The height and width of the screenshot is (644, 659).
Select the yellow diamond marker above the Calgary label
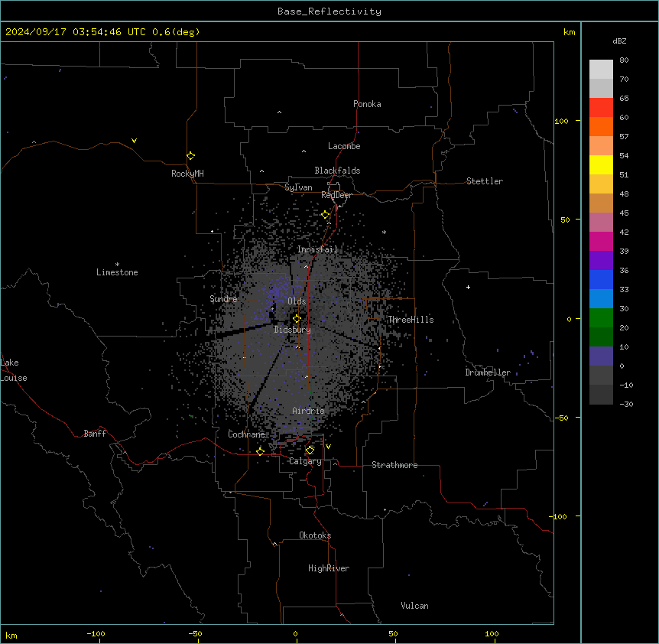[x=310, y=450]
